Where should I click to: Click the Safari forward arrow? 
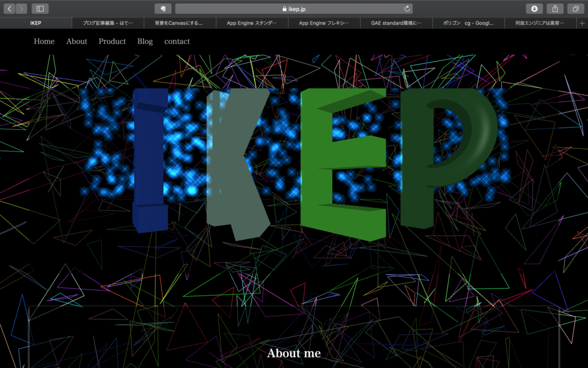click(x=21, y=9)
